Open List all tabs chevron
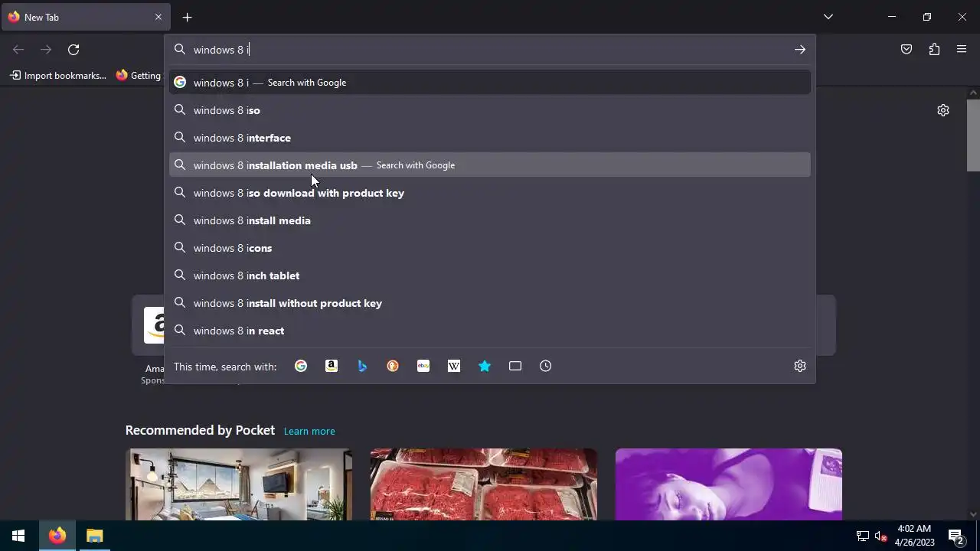Screen dimensions: 980x551 828,17
